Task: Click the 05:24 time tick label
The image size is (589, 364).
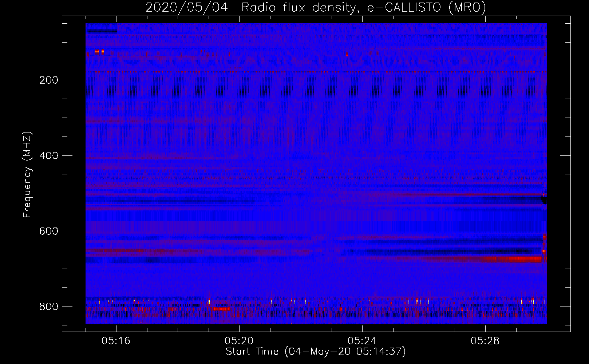Action: [362, 341]
